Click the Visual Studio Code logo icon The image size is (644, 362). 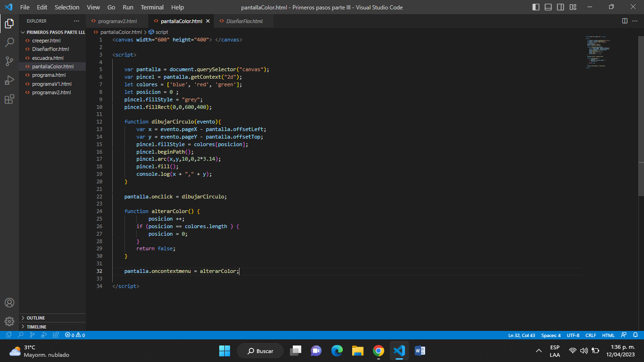[8, 7]
